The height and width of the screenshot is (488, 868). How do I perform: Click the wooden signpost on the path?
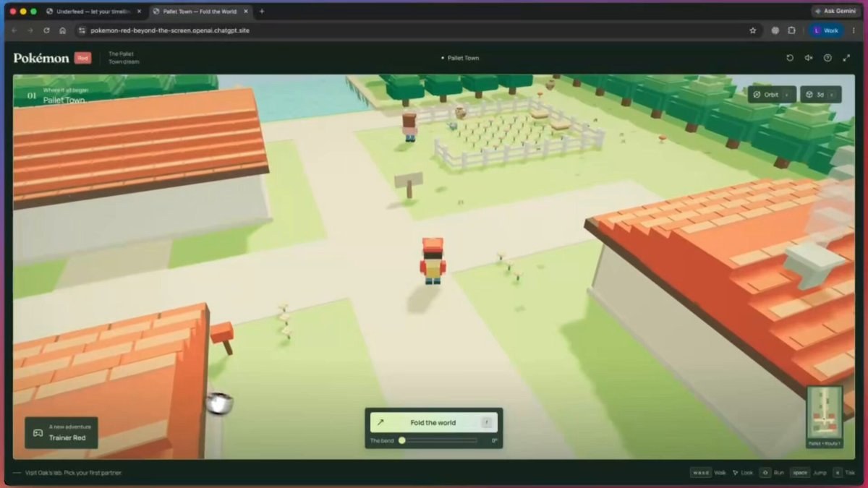click(x=409, y=184)
